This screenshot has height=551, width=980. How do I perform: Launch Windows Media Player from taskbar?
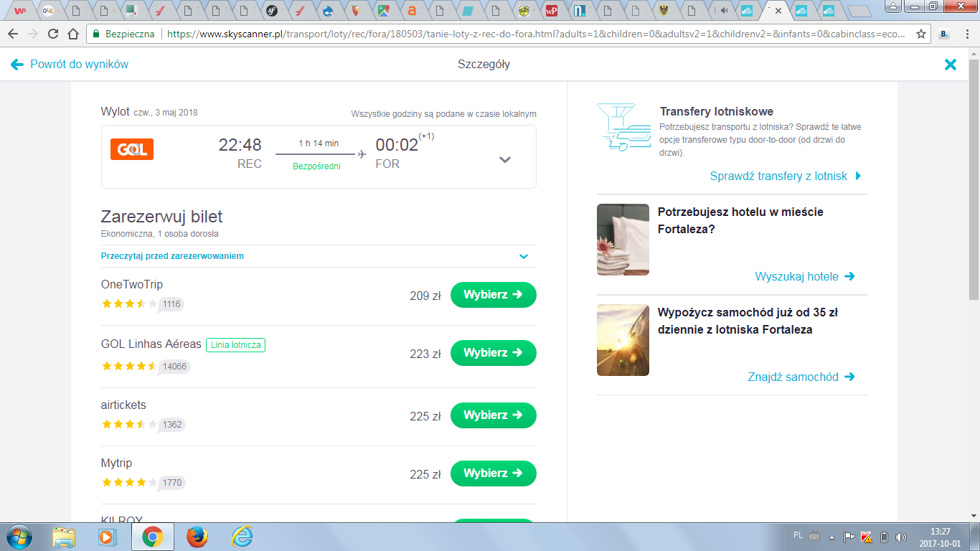(107, 537)
